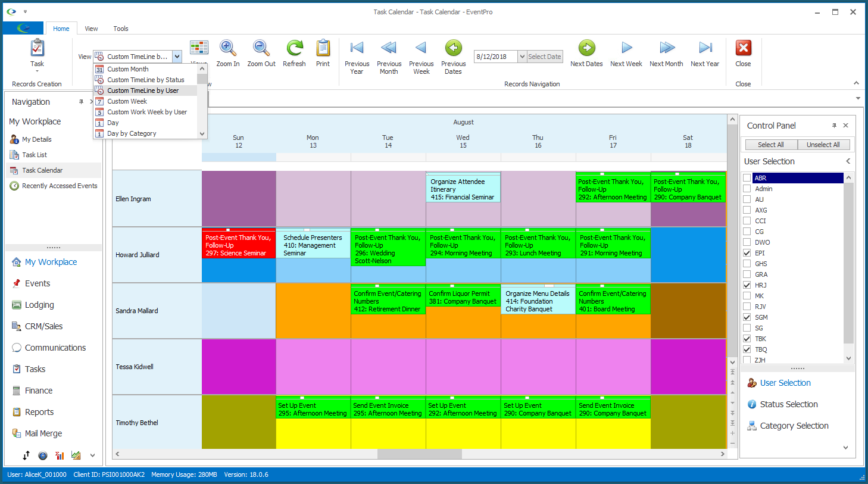Click the red Close ribbon icon

(x=743, y=48)
